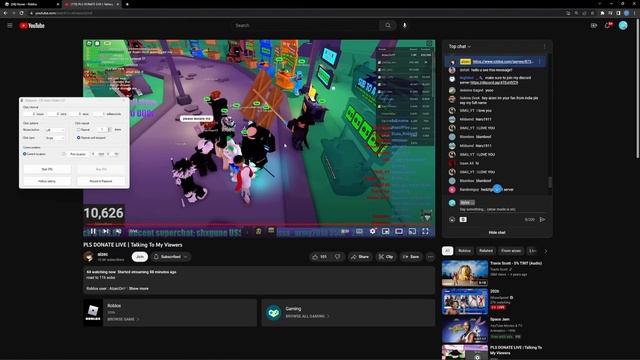Skip to the next video
640x360 pixels.
pos(106,231)
